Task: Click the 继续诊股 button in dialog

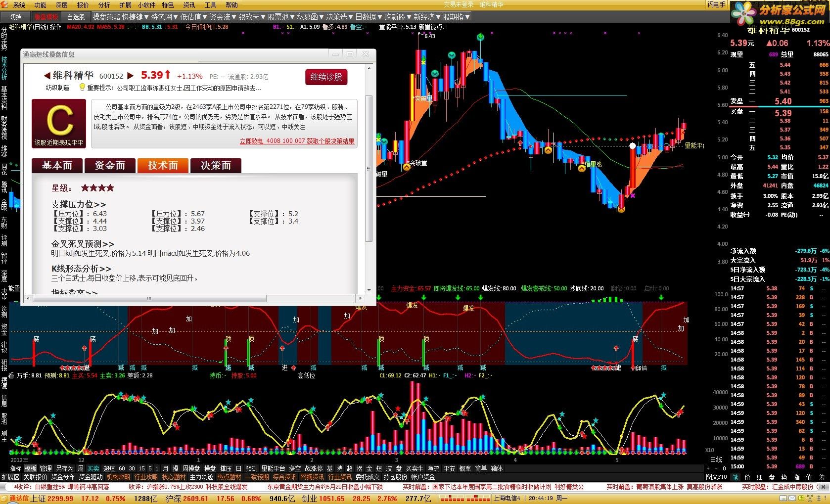Action: coord(326,77)
